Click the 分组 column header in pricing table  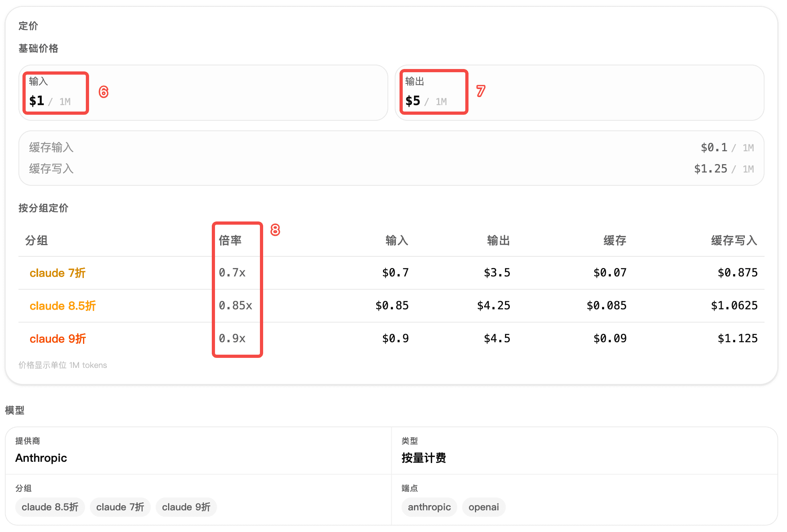coord(37,241)
